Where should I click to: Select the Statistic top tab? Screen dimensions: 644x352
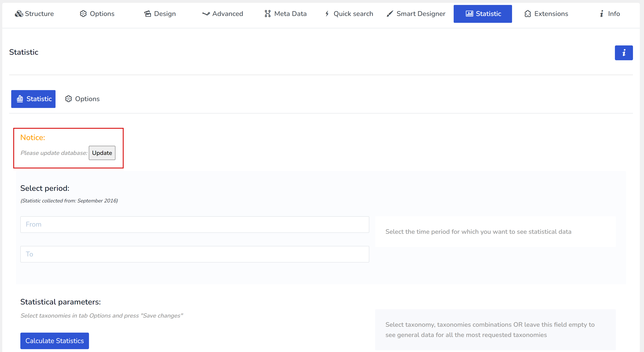pyautogui.click(x=483, y=14)
